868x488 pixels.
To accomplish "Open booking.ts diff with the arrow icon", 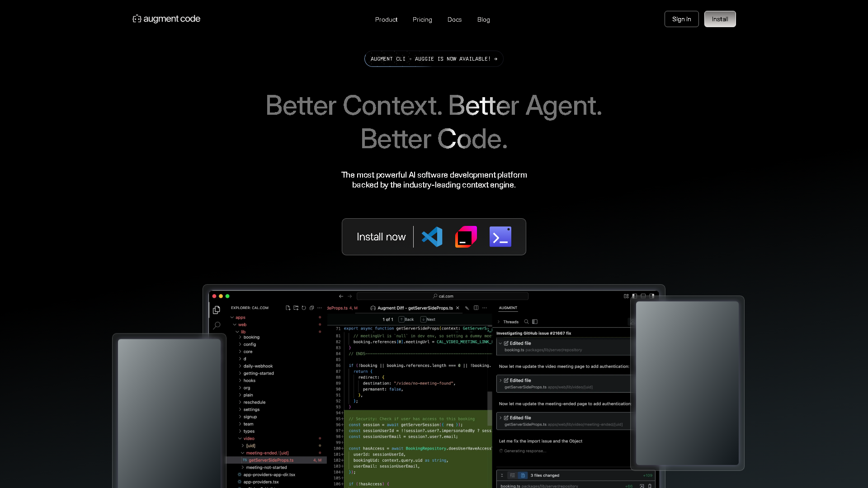I will click(x=642, y=486).
